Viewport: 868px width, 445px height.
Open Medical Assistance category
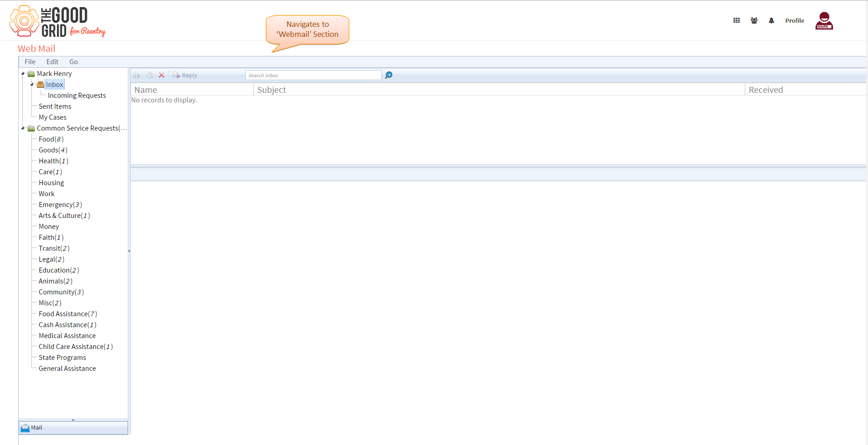67,336
